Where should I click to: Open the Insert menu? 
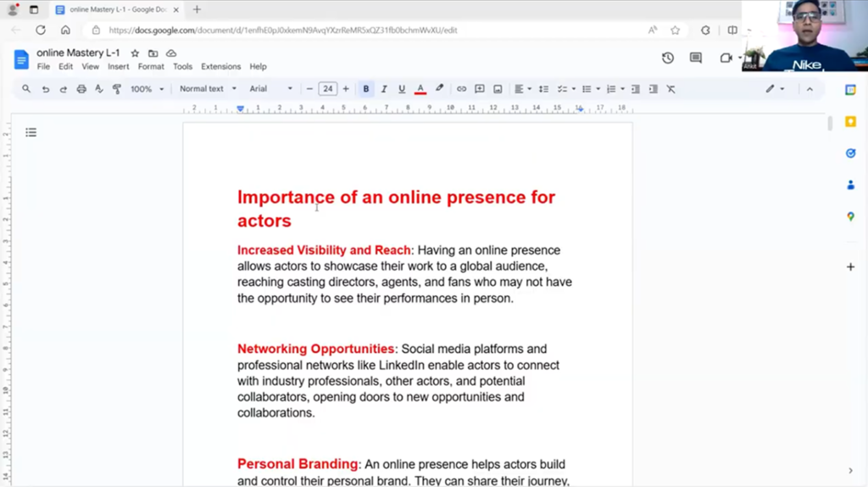coord(118,66)
